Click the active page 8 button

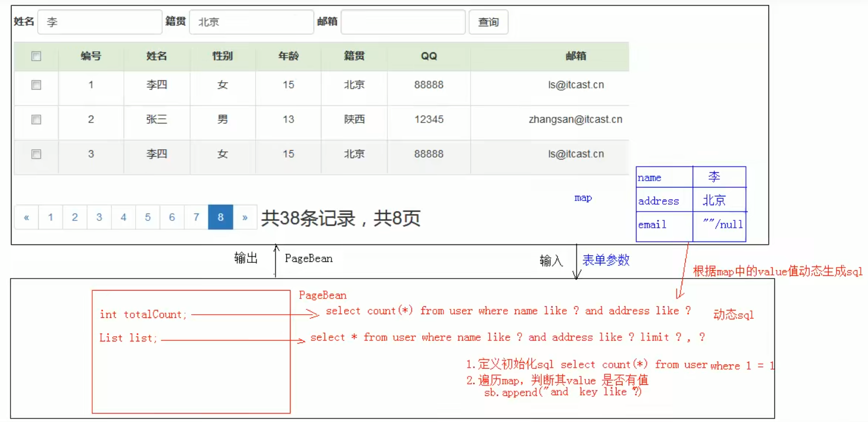220,217
